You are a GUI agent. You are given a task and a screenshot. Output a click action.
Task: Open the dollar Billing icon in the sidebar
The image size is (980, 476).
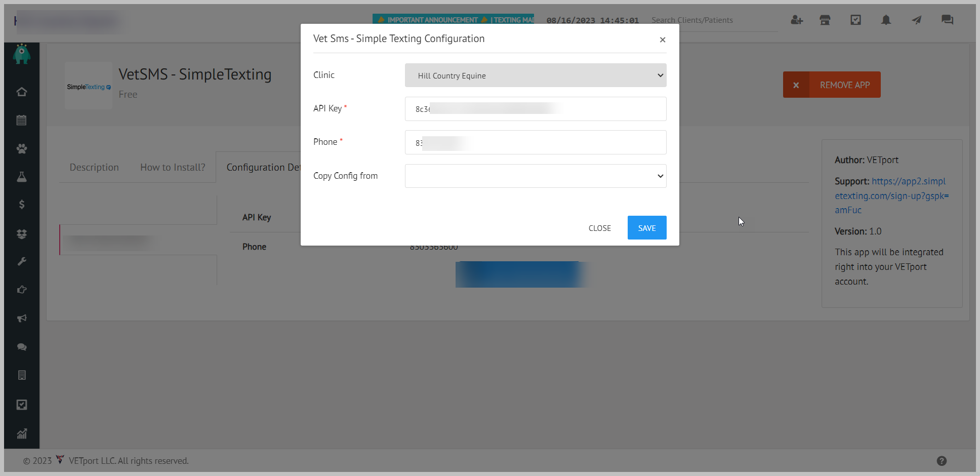click(x=21, y=205)
